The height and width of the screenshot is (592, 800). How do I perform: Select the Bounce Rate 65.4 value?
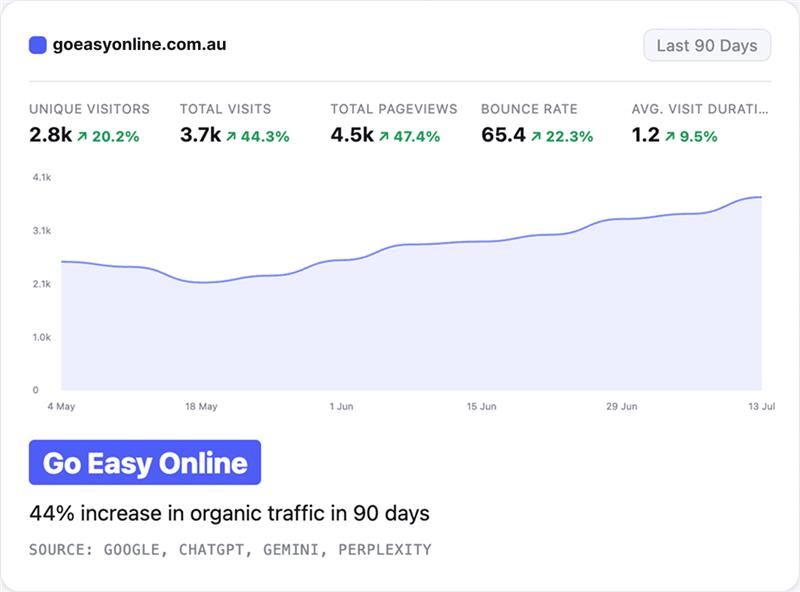tap(503, 135)
